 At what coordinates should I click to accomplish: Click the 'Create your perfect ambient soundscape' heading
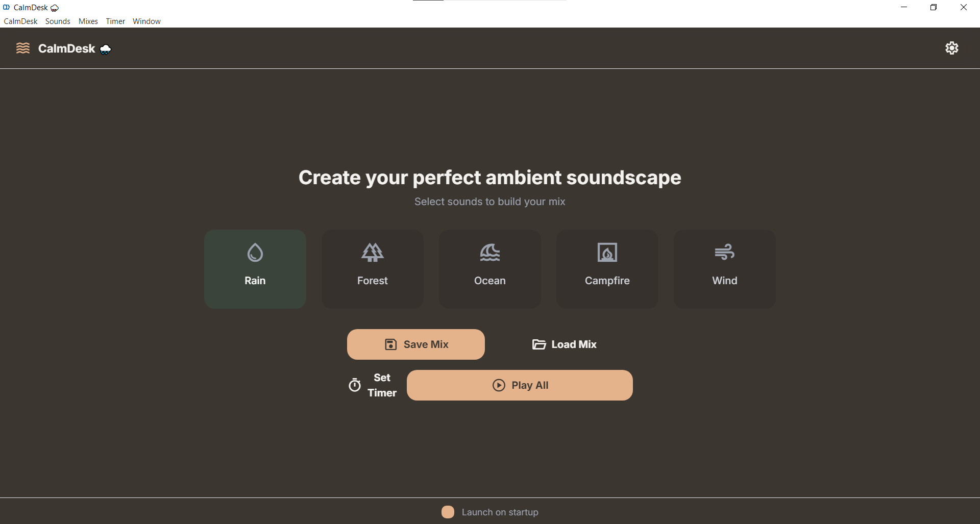490,178
